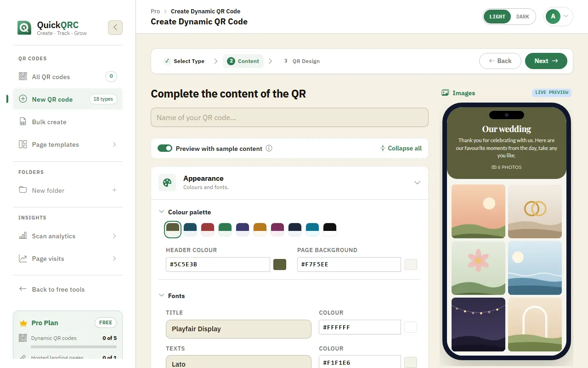This screenshot has height=368, width=588.
Task: Click the Next button
Action: [x=546, y=61]
